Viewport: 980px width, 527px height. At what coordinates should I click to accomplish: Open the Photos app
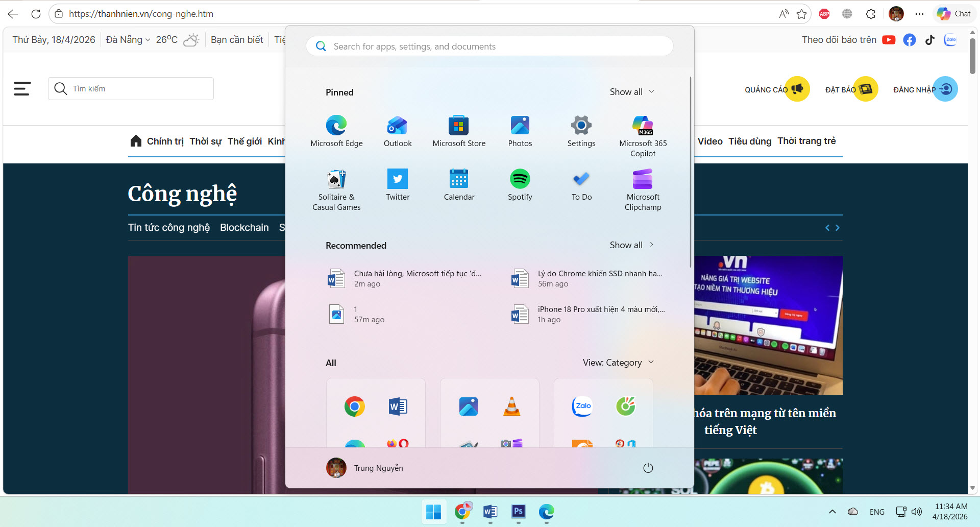point(520,130)
